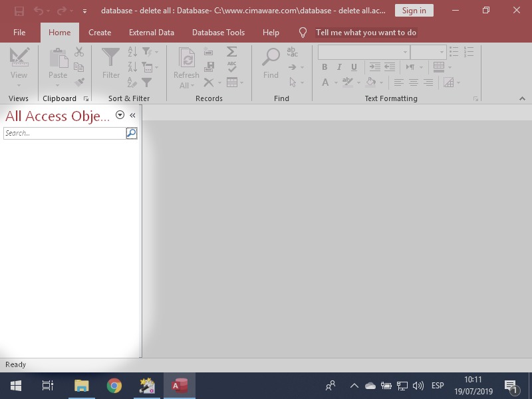Viewport: 532px width, 399px height.
Task: Collapse the Navigation Pane with double chevron
Action: pos(132,115)
